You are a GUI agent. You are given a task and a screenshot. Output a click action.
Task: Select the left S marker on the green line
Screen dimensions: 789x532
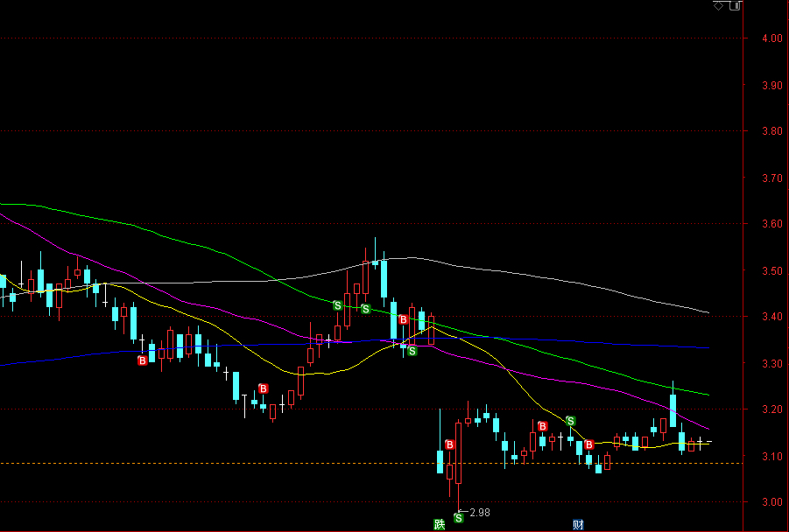coord(338,305)
